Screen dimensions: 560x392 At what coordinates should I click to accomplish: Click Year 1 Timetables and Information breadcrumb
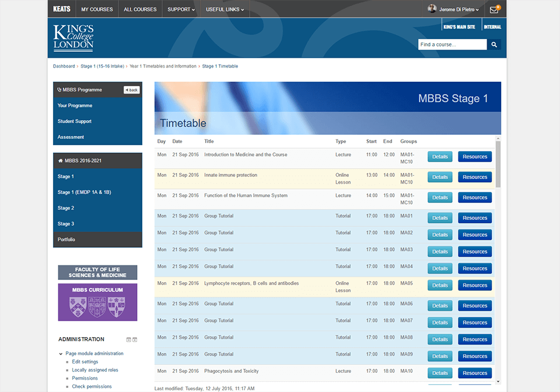click(x=163, y=66)
